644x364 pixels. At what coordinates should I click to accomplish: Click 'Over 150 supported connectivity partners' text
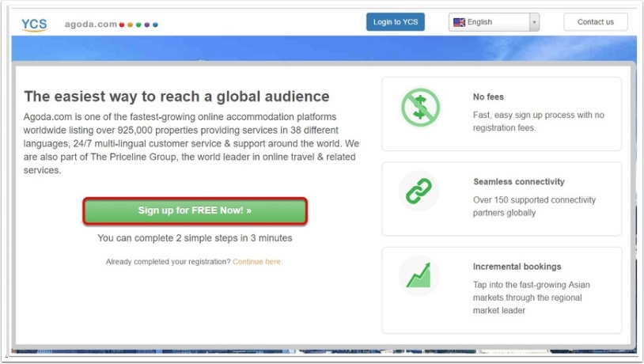534,207
